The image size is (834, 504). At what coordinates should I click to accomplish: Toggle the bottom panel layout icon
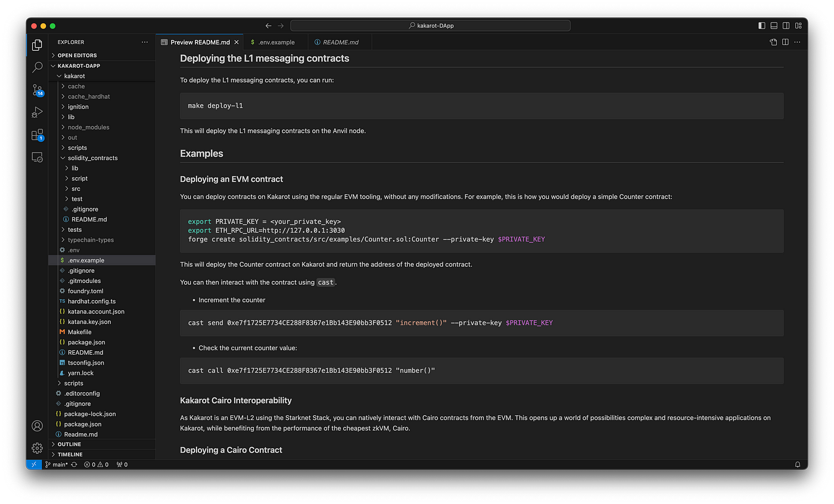774,26
